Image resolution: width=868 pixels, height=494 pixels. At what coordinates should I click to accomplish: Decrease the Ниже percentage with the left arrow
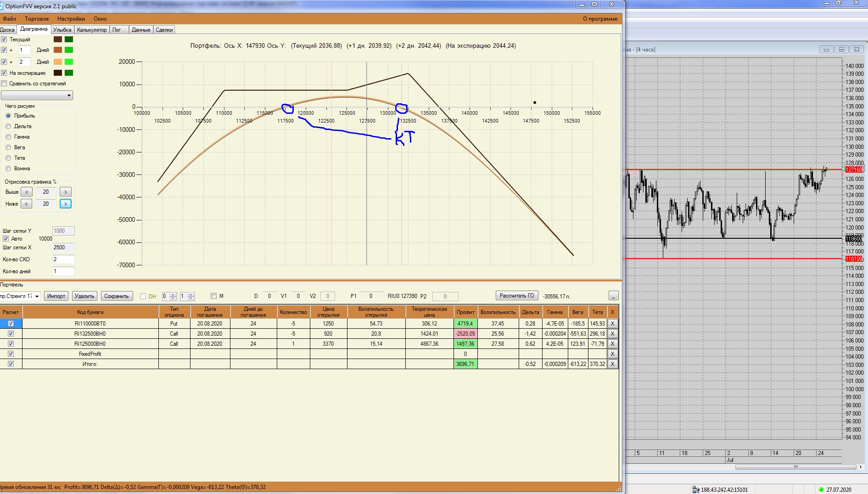[x=27, y=204]
